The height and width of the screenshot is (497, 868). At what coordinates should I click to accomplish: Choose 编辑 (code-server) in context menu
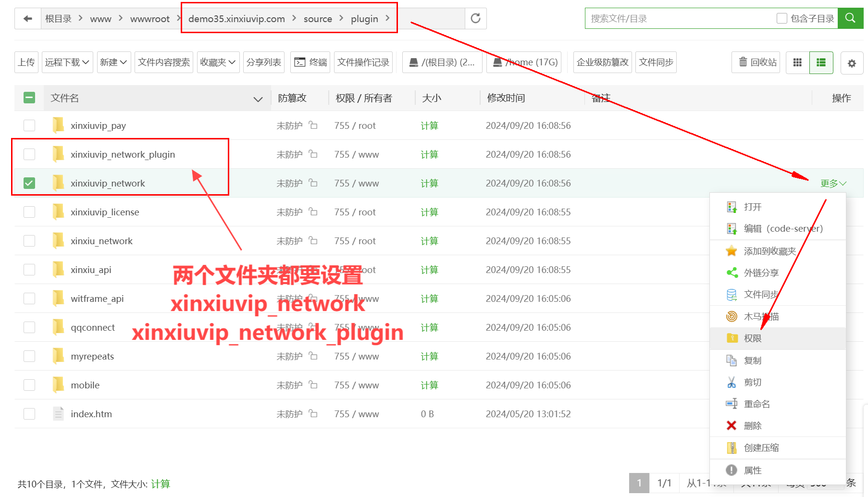coord(778,228)
